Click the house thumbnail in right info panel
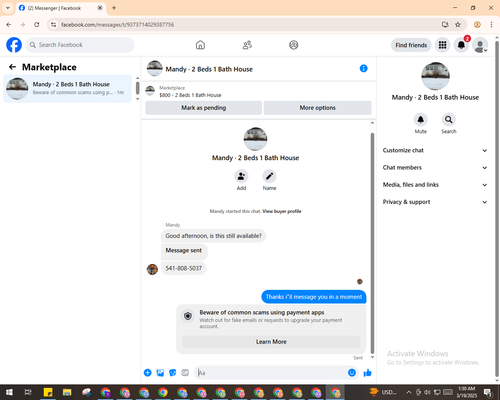 (435, 76)
